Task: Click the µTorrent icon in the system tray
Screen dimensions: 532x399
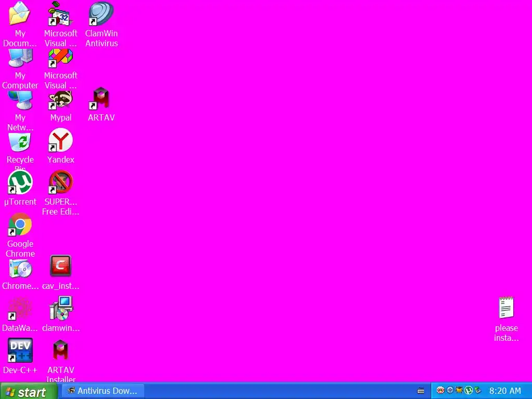Action: (469, 391)
